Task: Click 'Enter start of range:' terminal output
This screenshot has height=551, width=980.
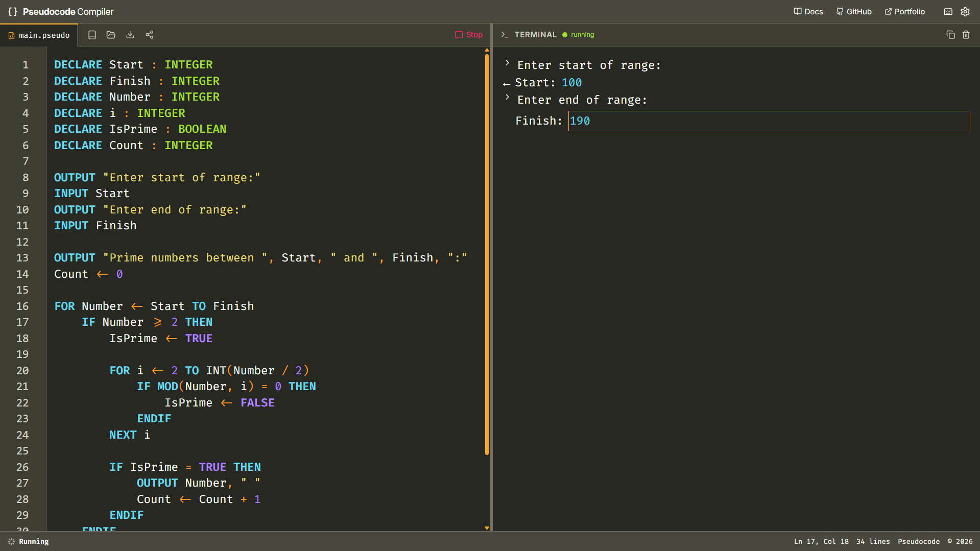Action: tap(589, 65)
